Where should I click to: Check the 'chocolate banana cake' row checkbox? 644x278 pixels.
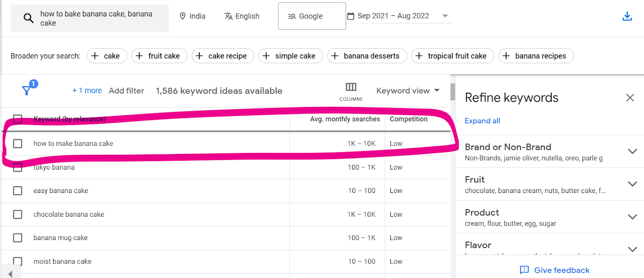18,214
